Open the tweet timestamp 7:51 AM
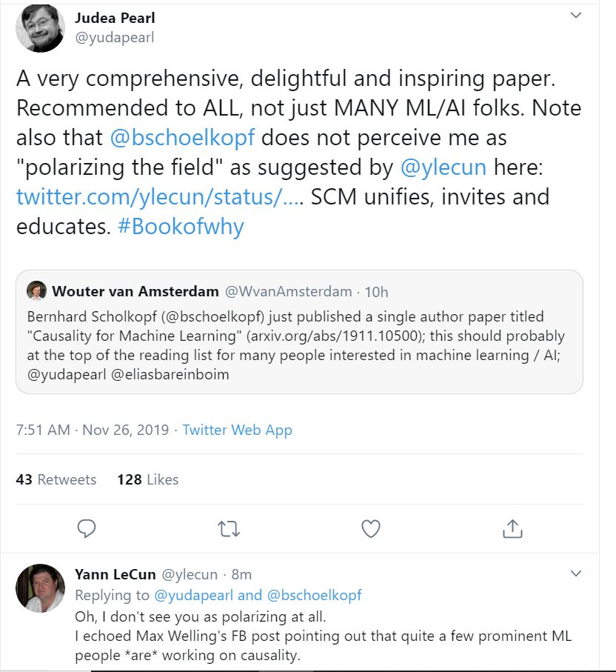This screenshot has height=672, width=616. 43,430
